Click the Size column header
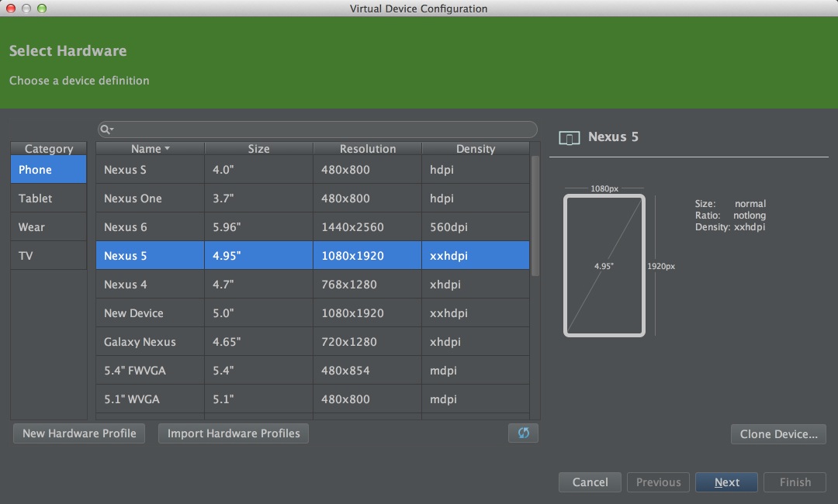Image resolution: width=838 pixels, height=504 pixels. click(x=258, y=149)
